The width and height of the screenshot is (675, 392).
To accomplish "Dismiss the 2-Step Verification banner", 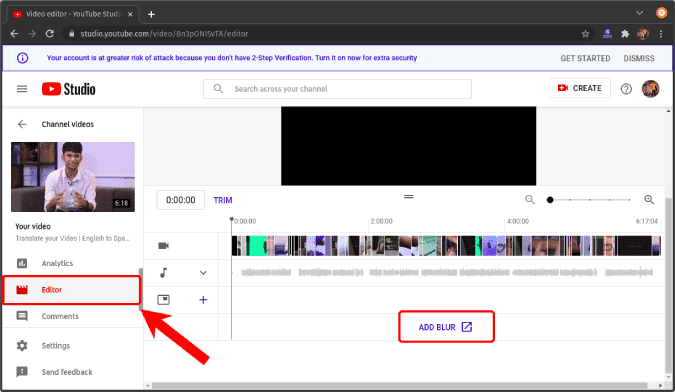I will point(639,58).
